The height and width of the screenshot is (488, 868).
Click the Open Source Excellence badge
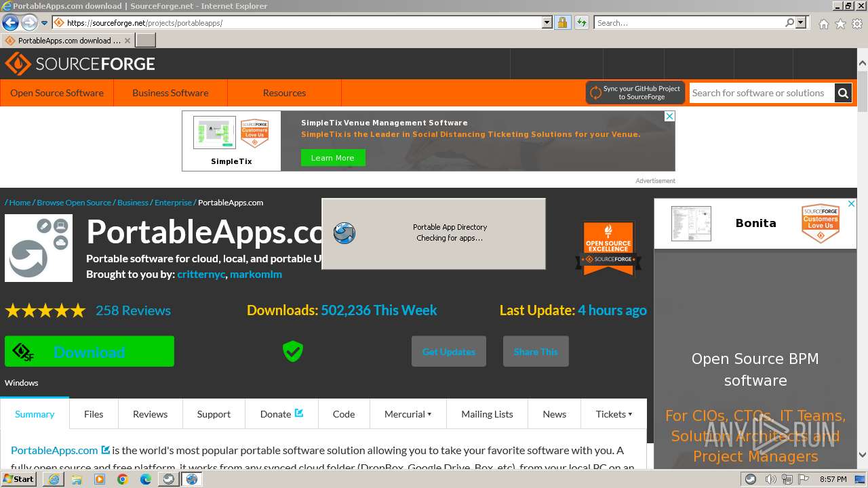(608, 248)
